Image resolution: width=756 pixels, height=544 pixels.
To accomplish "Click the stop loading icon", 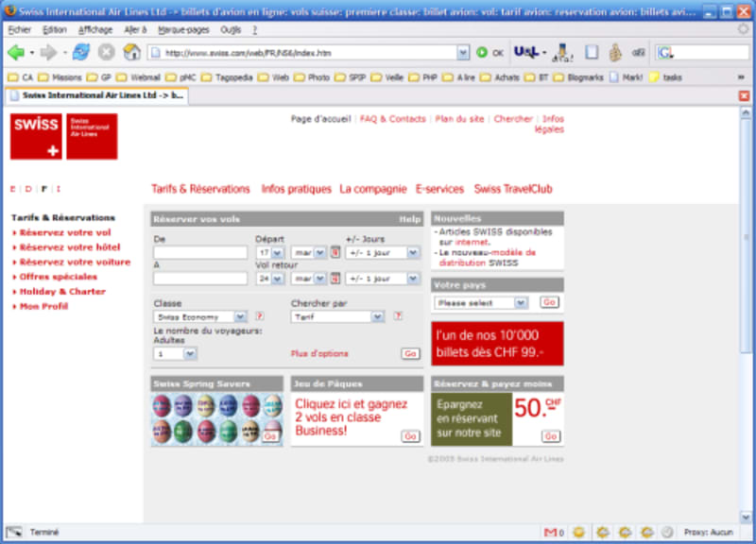I will 106,52.
